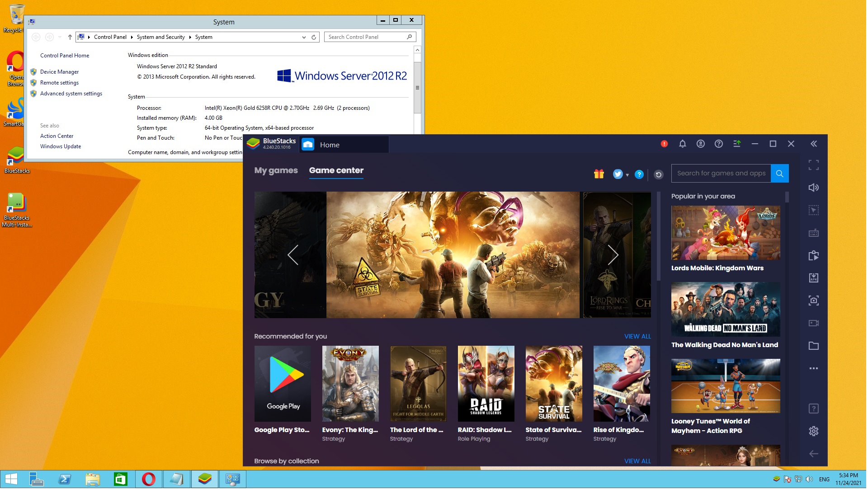Open RAID: Shadow Legends game thumbnail
This screenshot has width=868, height=489.
tap(486, 384)
